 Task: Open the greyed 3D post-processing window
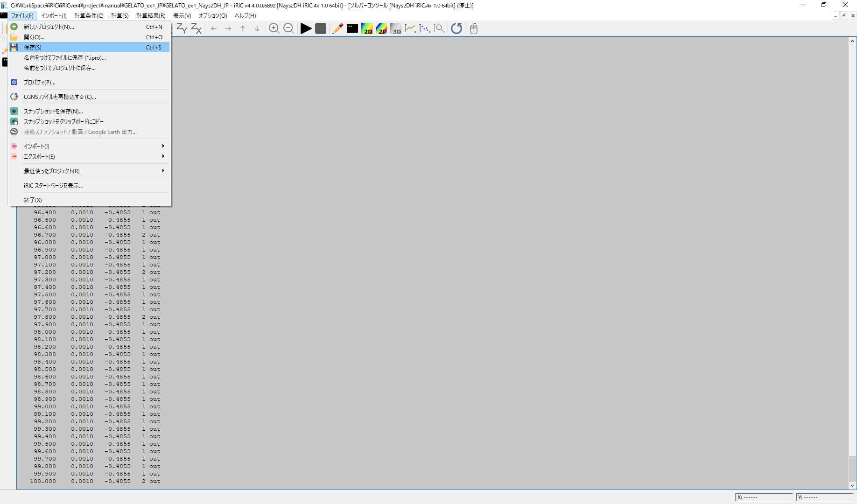pos(396,28)
